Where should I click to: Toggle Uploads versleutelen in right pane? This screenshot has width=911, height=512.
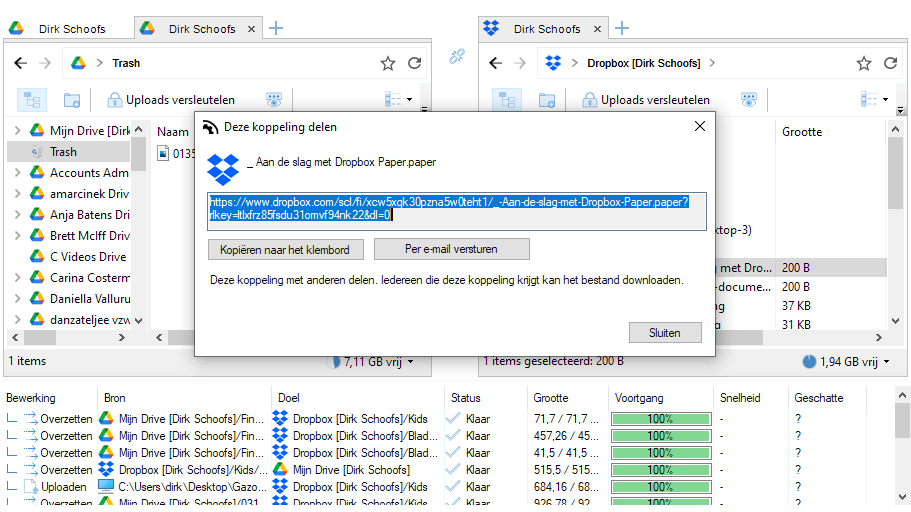645,100
